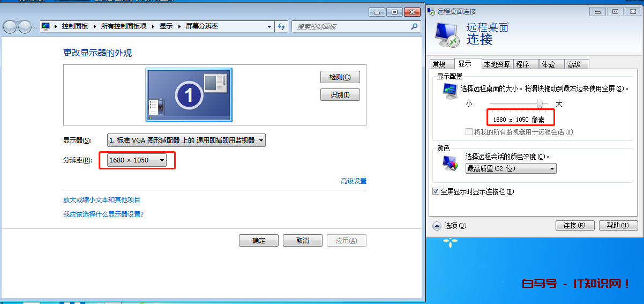Click the 检测 button
Screen dimensions: 644x304
[340, 77]
